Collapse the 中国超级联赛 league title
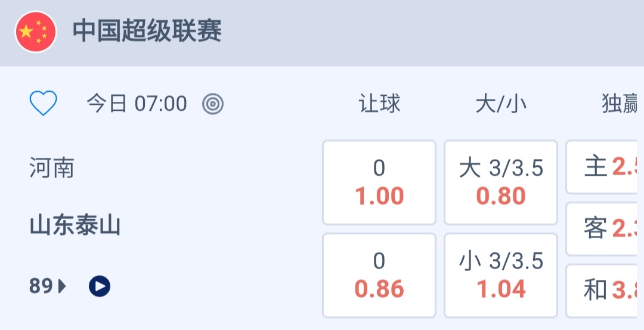This screenshot has height=330, width=644. (147, 31)
